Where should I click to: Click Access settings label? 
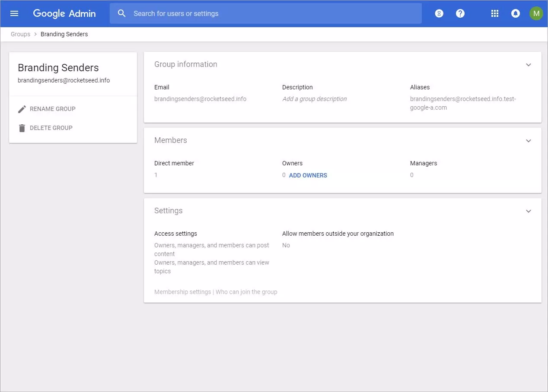pos(175,234)
